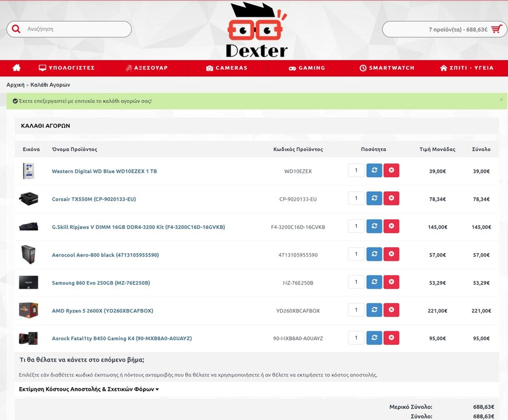This screenshot has width=508, height=420.
Task: Click the search magnifier icon
Action: tap(16, 29)
